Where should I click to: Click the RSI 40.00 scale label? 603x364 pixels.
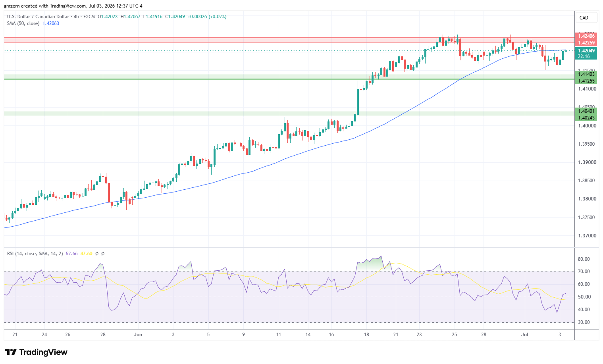coord(584,310)
